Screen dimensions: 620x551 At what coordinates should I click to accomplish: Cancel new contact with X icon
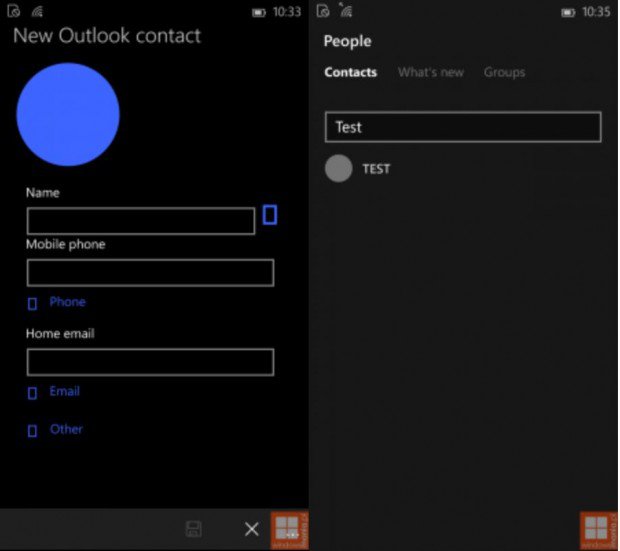[x=251, y=529]
